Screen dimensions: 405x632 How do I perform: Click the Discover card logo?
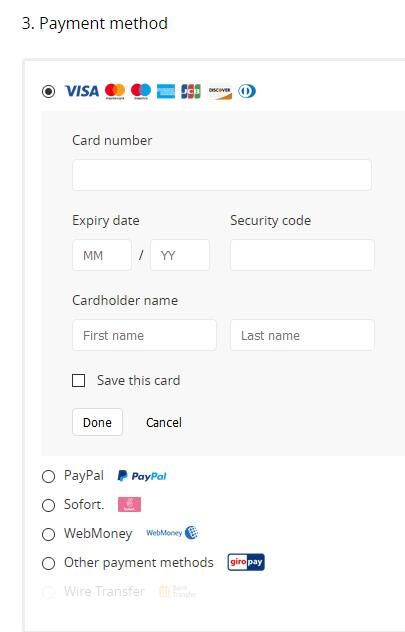(x=220, y=92)
